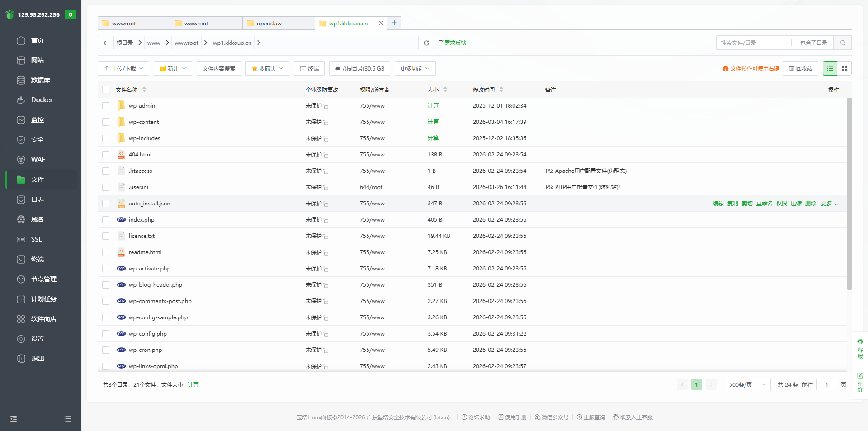
Task: Switch to grid view icon
Action: point(844,68)
